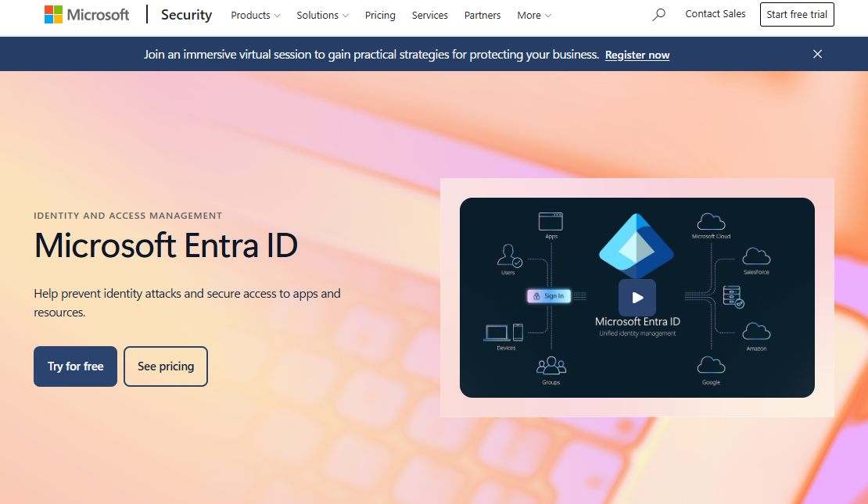The height and width of the screenshot is (504, 868).
Task: Click the Start free trial button
Action: (x=797, y=14)
